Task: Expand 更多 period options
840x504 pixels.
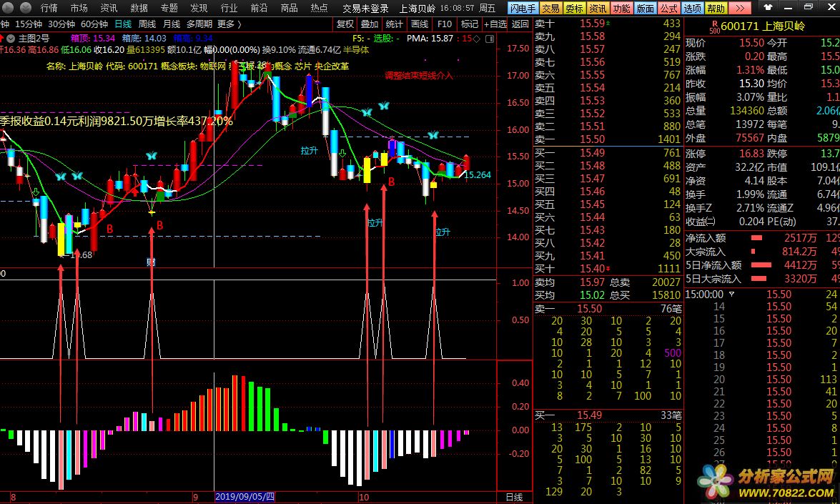Action: tap(229, 24)
